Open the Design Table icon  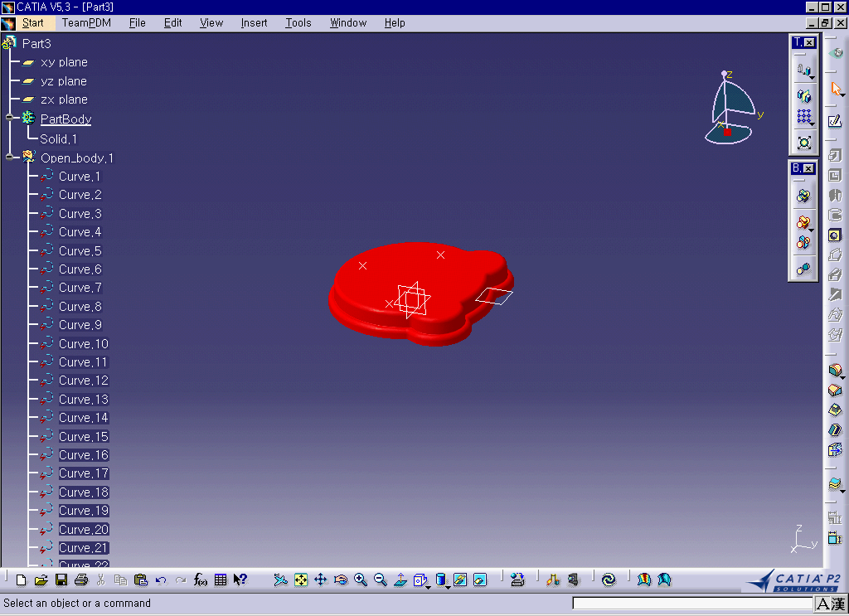pos(221,580)
